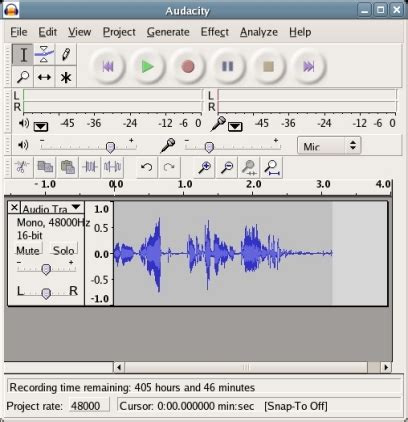The height and width of the screenshot is (422, 408).
Task: Click the 'Recording time remaining' status message
Action: (132, 387)
